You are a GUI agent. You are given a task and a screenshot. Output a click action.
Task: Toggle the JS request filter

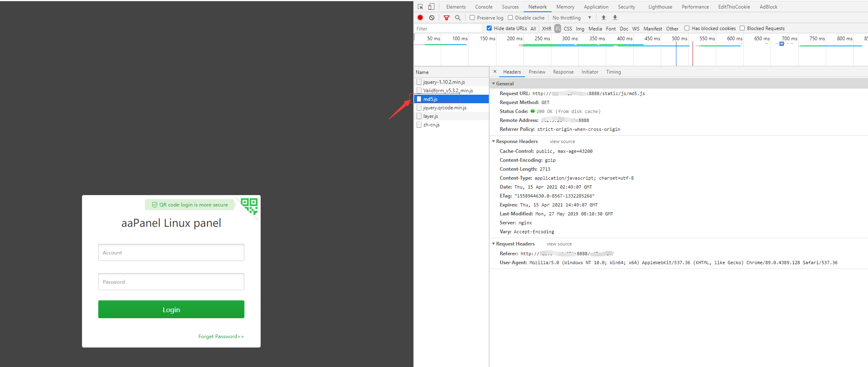(557, 29)
